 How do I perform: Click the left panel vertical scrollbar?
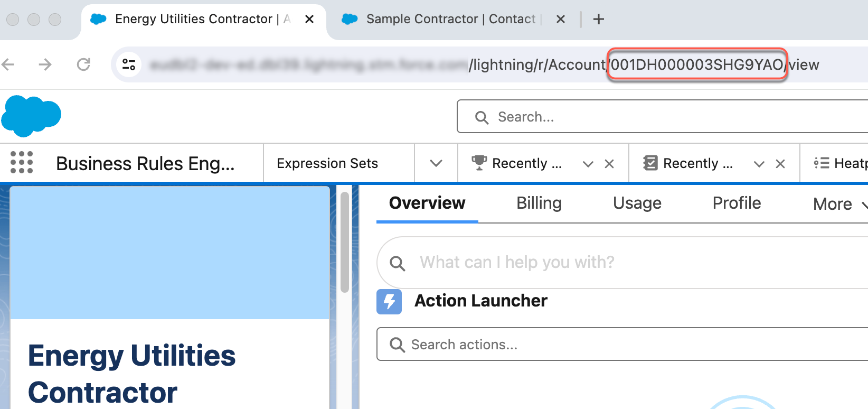(x=345, y=242)
